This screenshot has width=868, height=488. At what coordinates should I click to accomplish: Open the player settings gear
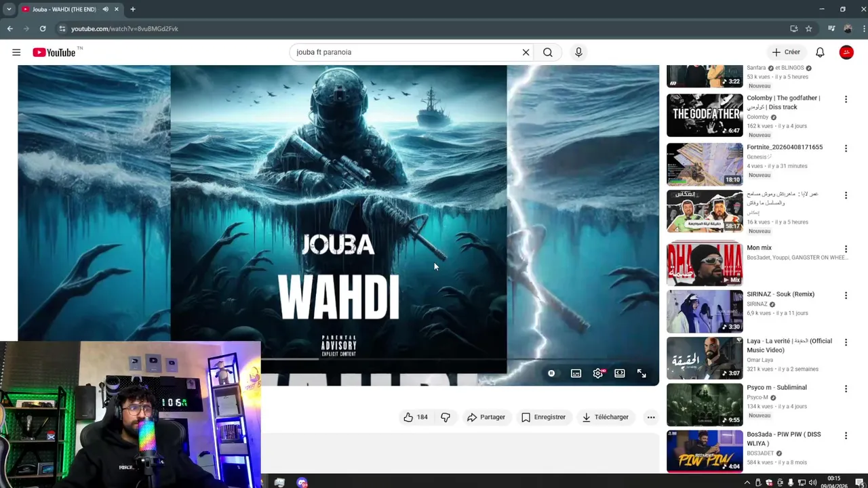(x=598, y=373)
